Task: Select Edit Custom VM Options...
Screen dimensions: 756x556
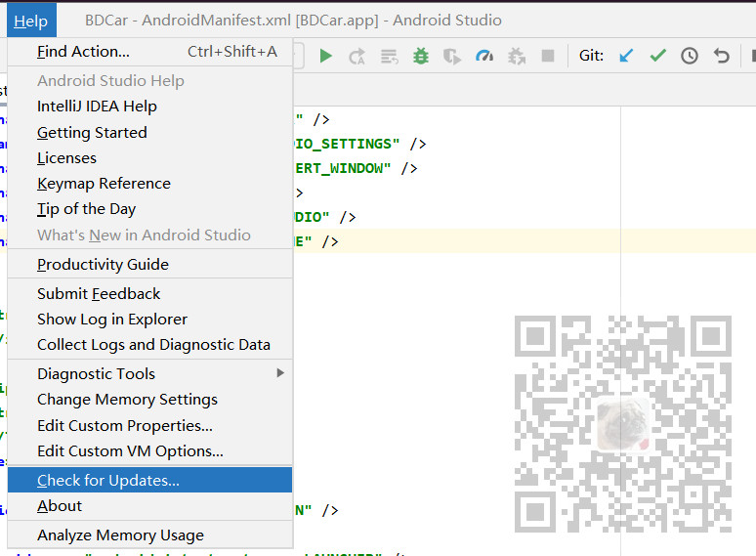Action: click(150, 450)
